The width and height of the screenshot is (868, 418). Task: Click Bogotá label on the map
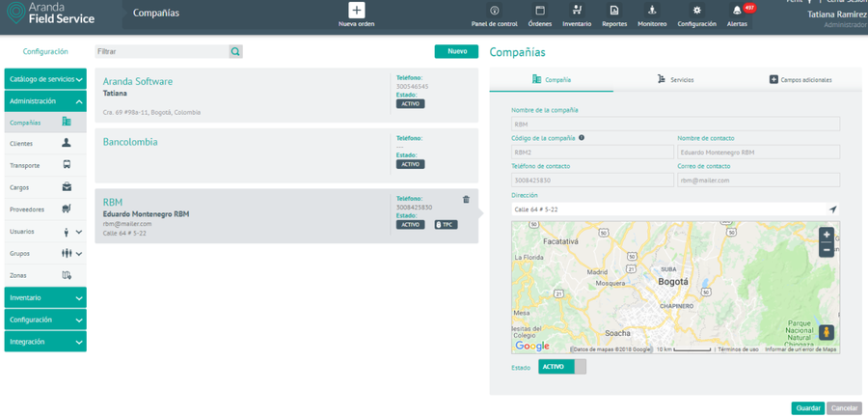tap(673, 282)
